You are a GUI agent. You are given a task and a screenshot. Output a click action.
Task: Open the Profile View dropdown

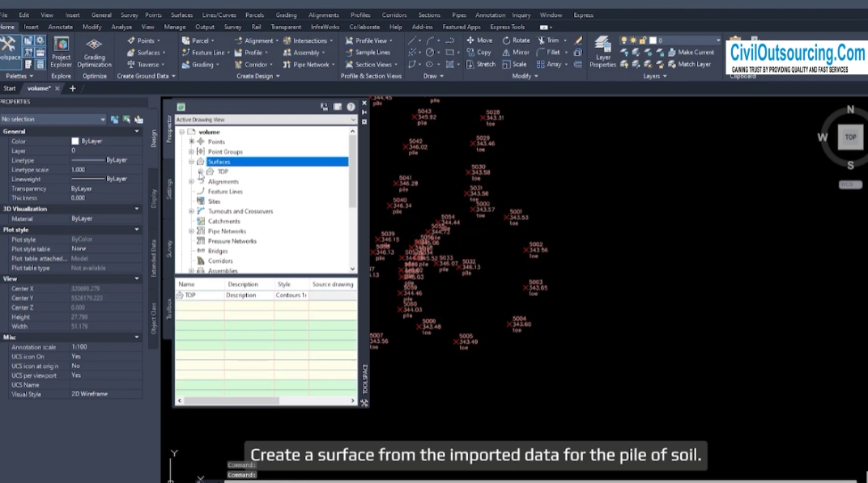pos(368,40)
